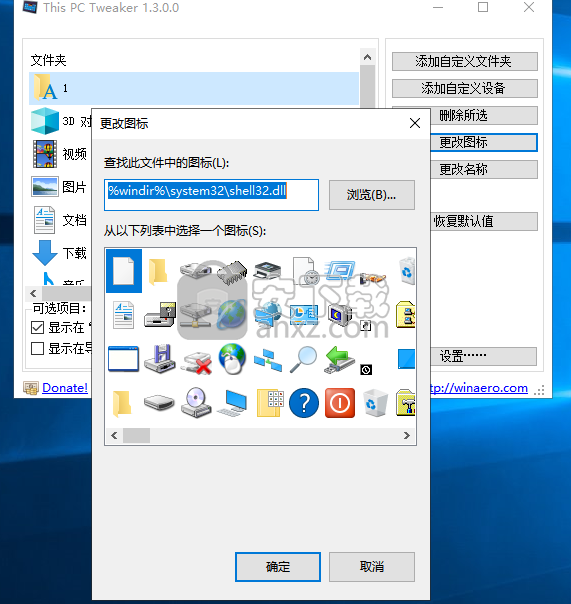
Task: Choose the magnifying glass icon
Action: [304, 359]
